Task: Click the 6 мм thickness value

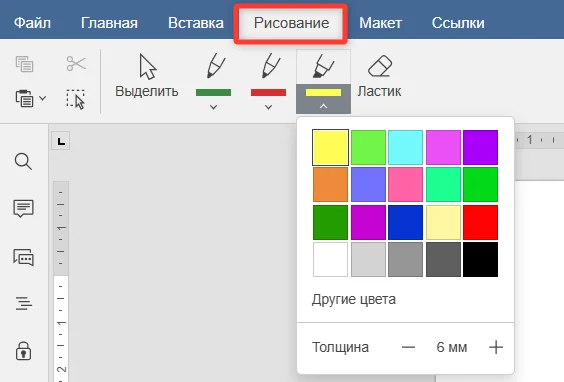Action: click(452, 347)
